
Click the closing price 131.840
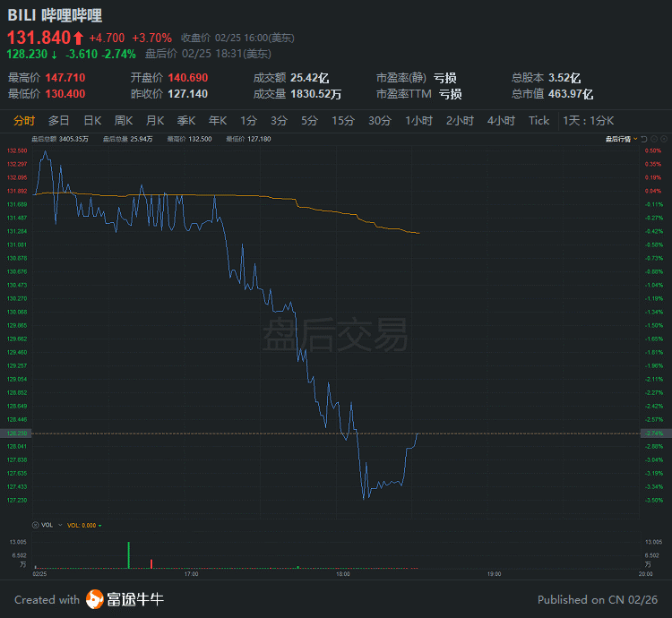(x=39, y=38)
